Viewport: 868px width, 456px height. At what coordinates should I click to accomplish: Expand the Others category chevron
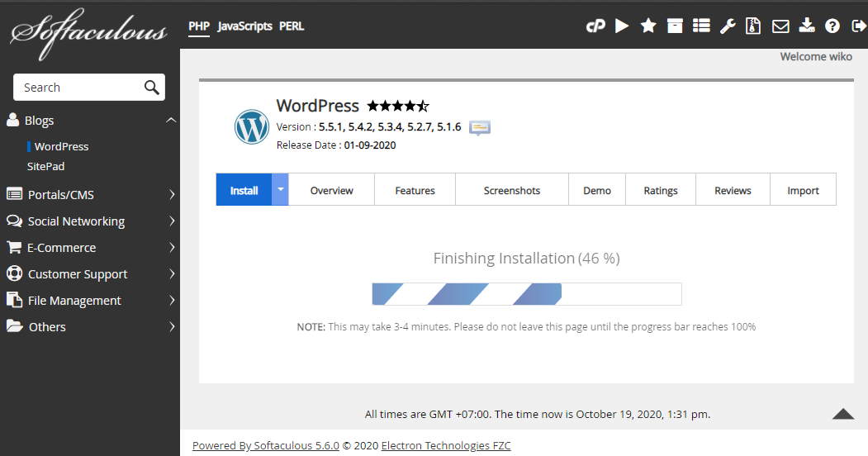click(x=172, y=326)
